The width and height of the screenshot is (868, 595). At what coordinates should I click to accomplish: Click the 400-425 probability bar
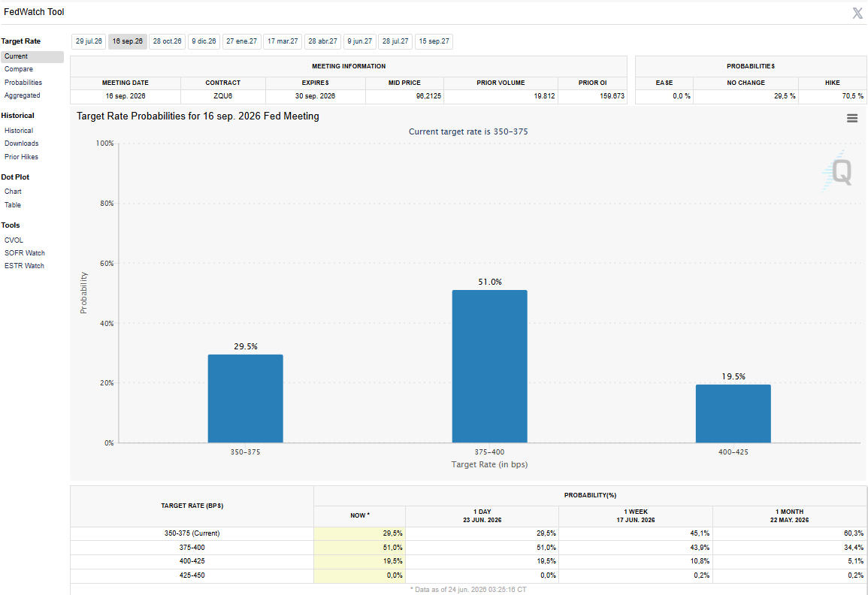(733, 413)
